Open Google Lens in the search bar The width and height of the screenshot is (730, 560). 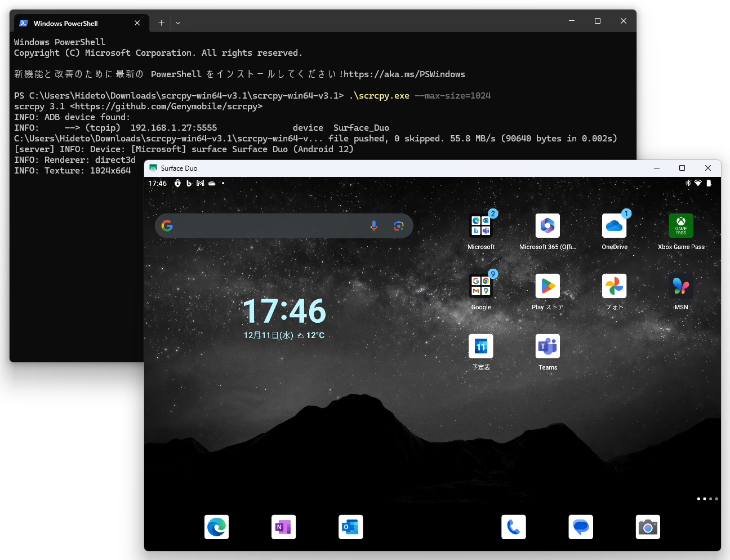(399, 225)
